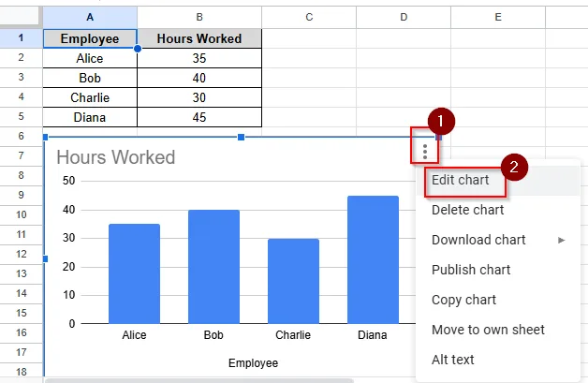
Task: Click the horizontal scrollbar at bottom
Action: tap(198, 381)
